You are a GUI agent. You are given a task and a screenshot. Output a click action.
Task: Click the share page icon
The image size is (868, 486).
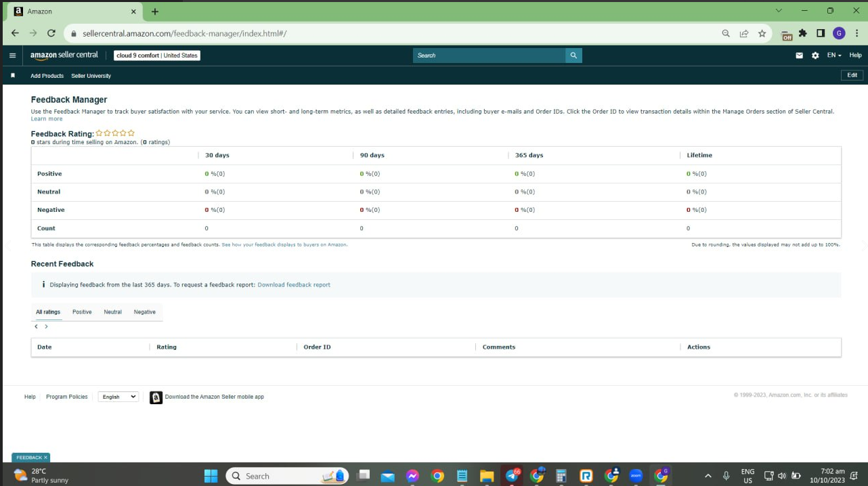coord(744,33)
